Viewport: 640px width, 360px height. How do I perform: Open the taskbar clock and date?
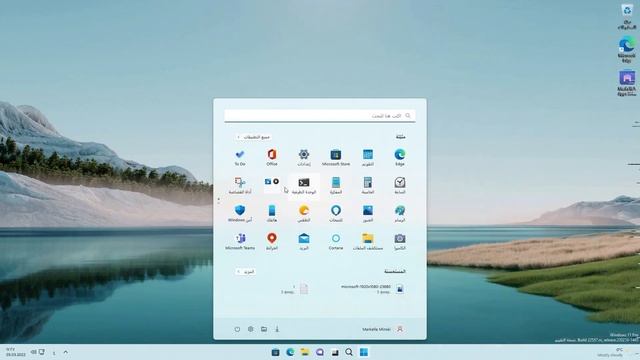point(16,352)
